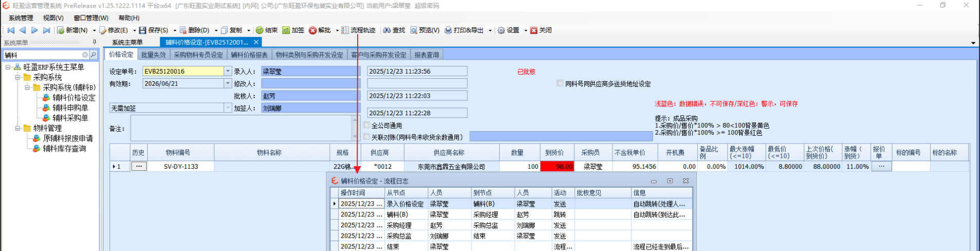
Task: Open 设置 gear settings
Action: click(509, 30)
